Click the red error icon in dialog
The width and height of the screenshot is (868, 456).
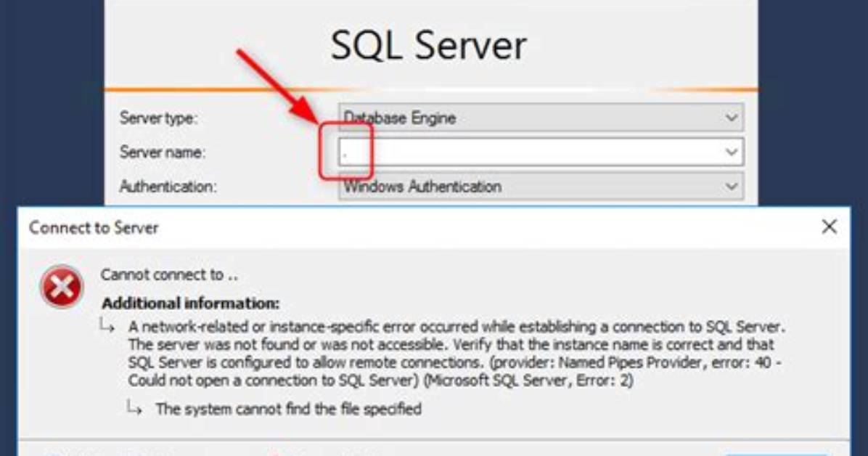(62, 287)
